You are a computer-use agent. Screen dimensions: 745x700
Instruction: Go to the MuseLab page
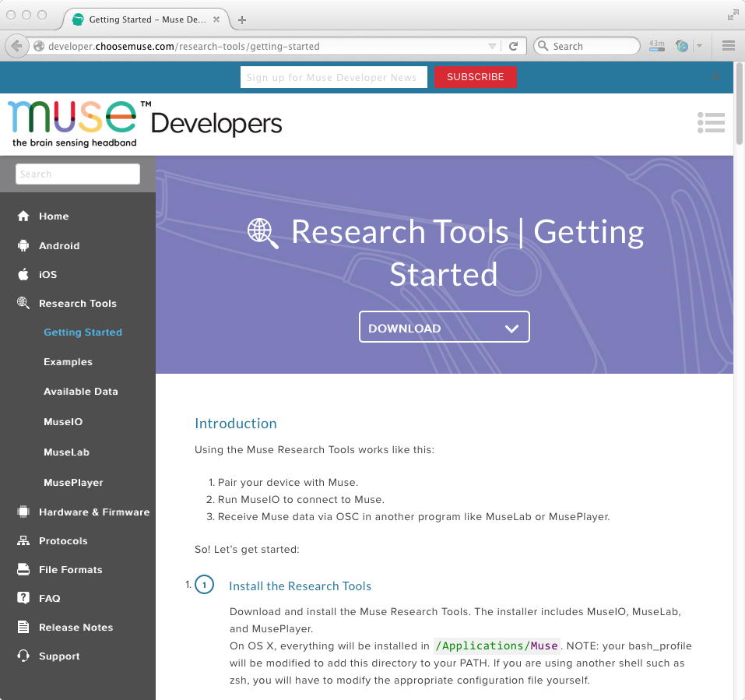coord(66,452)
